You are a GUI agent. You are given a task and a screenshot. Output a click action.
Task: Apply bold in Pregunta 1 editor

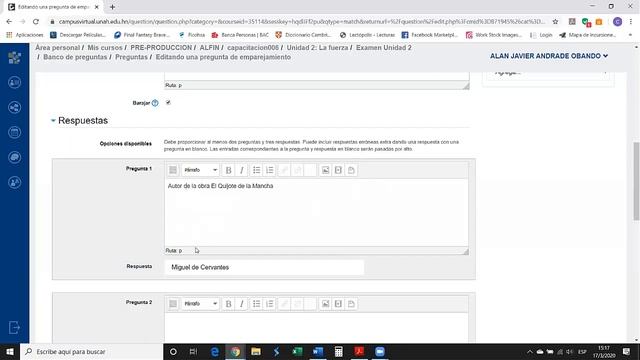click(229, 170)
